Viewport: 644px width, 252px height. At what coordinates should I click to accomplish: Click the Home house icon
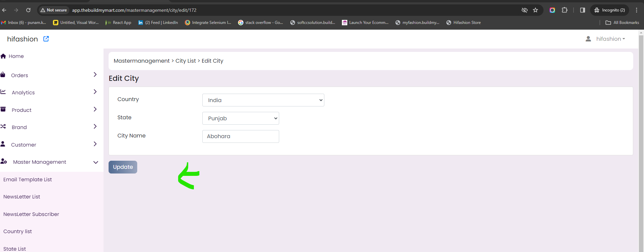coord(3,56)
